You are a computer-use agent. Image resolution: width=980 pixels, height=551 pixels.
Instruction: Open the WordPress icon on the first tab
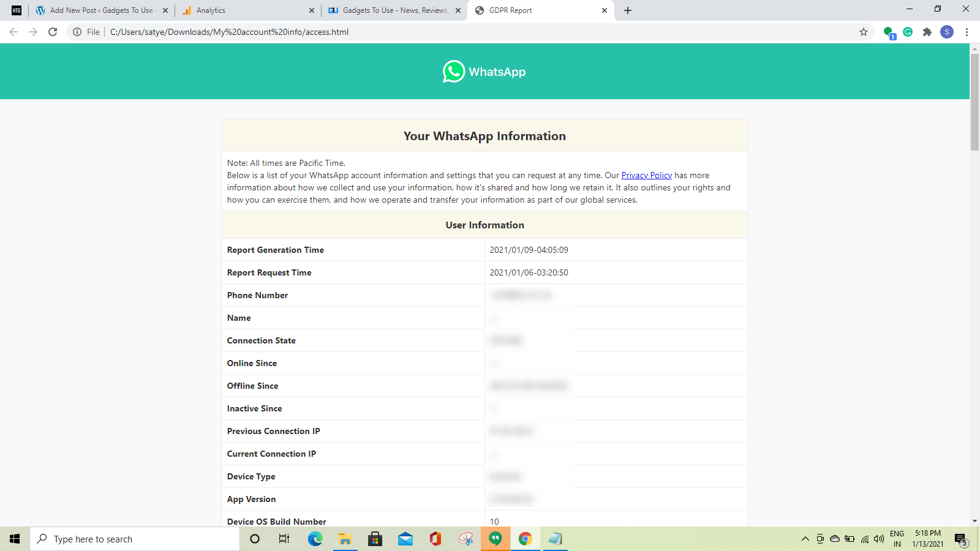[x=39, y=10]
